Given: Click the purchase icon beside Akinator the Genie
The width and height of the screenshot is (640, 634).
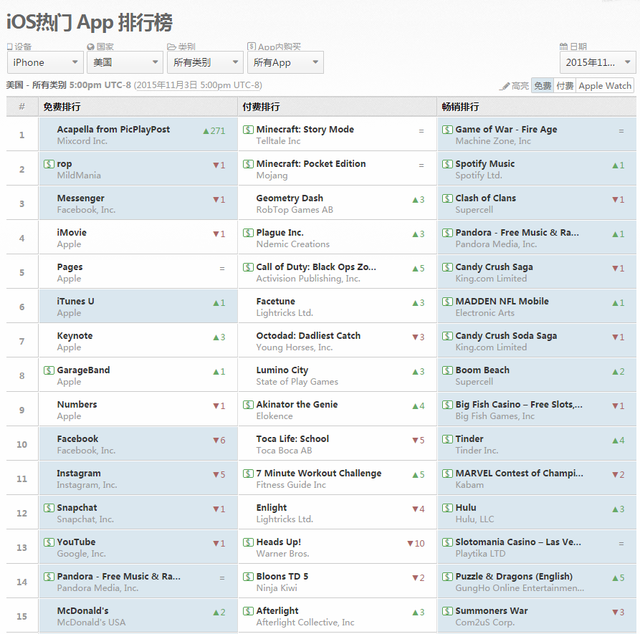Looking at the screenshot, I should [x=248, y=405].
